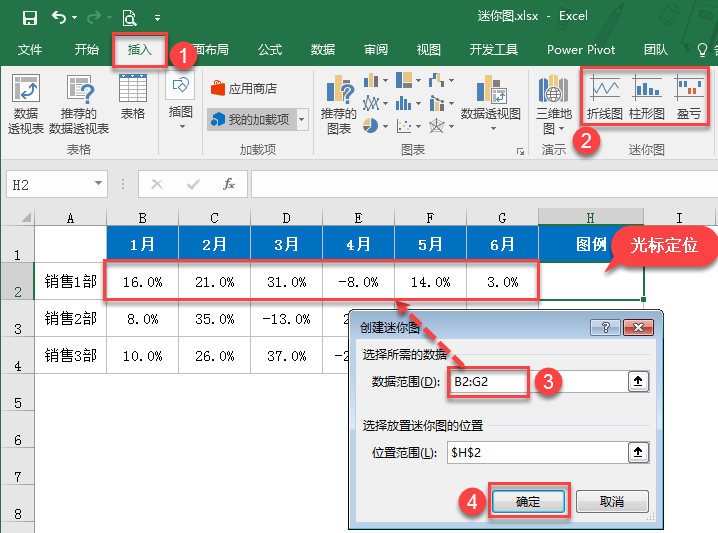718x533 pixels.
Task: Expand the Name Box dropdown arrow
Action: pos(98,184)
